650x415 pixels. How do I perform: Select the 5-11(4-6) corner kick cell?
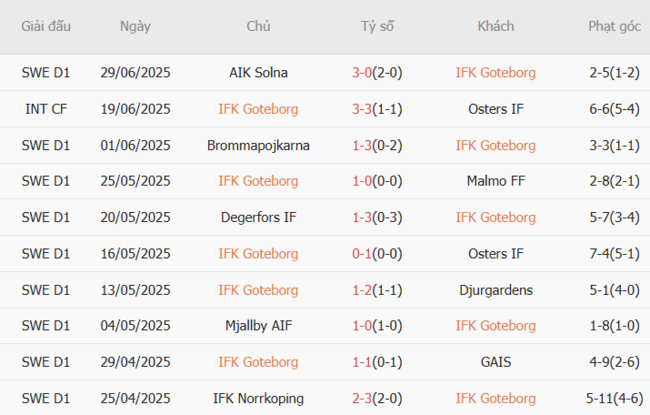pyautogui.click(x=613, y=398)
